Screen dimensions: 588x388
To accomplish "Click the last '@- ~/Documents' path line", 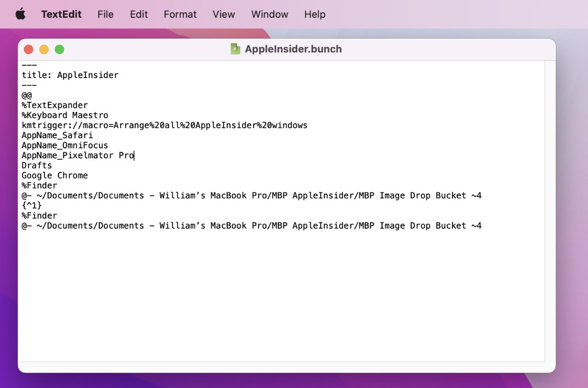I will coord(252,226).
